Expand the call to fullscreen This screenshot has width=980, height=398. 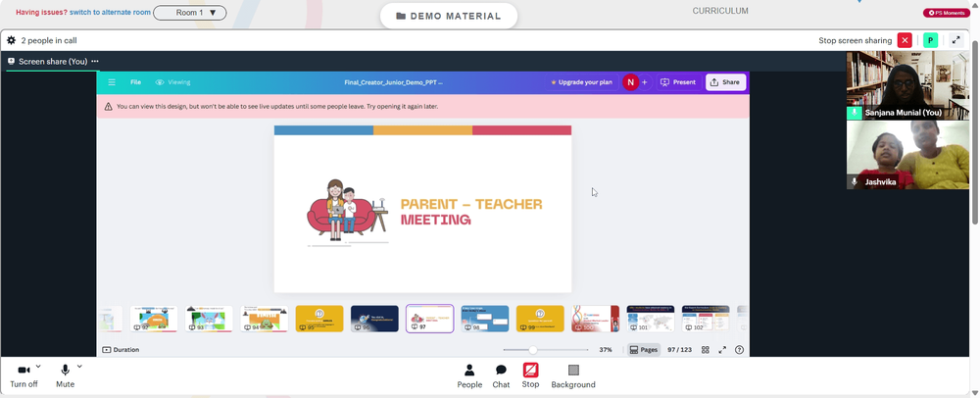coord(955,40)
